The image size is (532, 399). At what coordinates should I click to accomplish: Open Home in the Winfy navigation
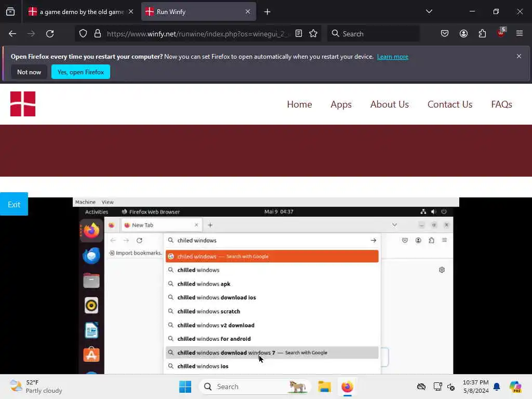pyautogui.click(x=299, y=104)
